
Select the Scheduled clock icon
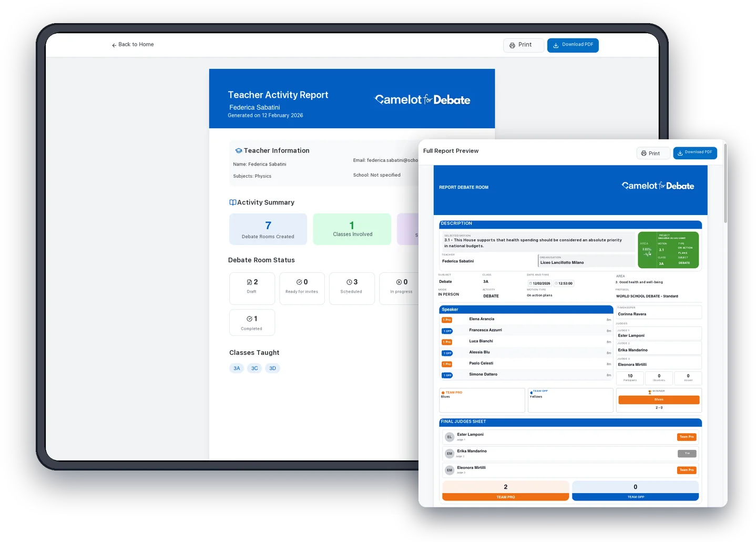(x=349, y=282)
